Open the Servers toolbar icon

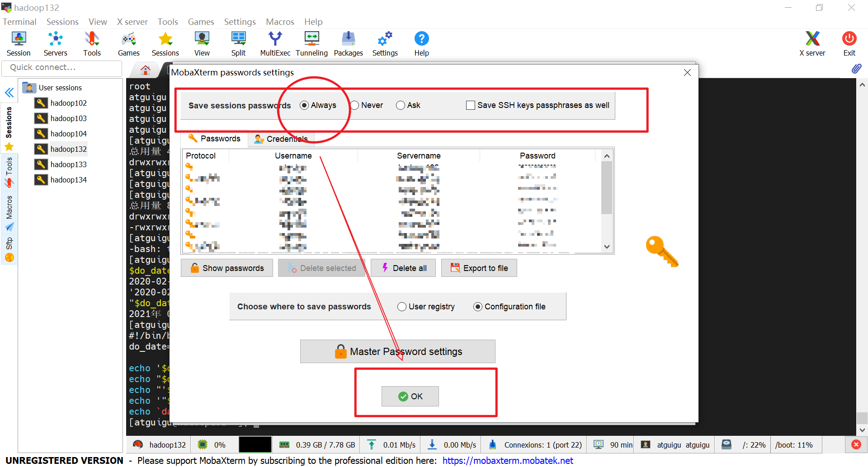coord(55,44)
